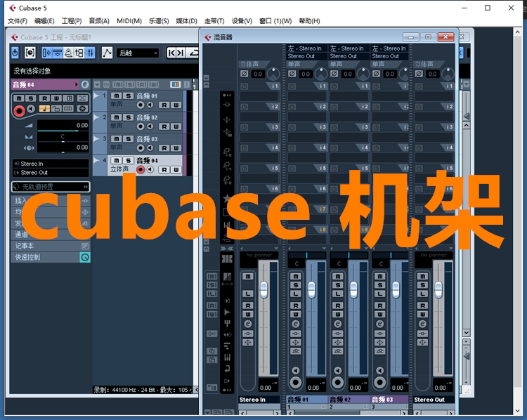The image size is (527, 420).
Task: Open the 无轨道预置 track preset selector
Action: point(51,187)
